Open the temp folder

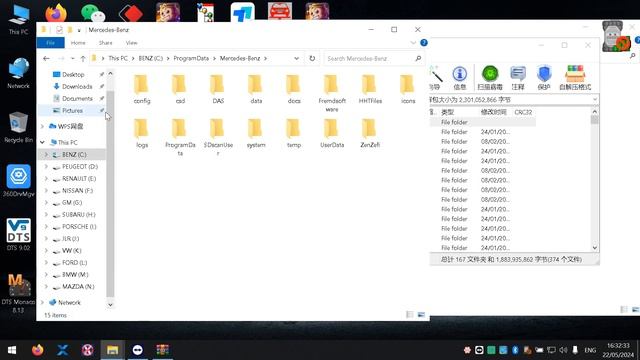293,133
